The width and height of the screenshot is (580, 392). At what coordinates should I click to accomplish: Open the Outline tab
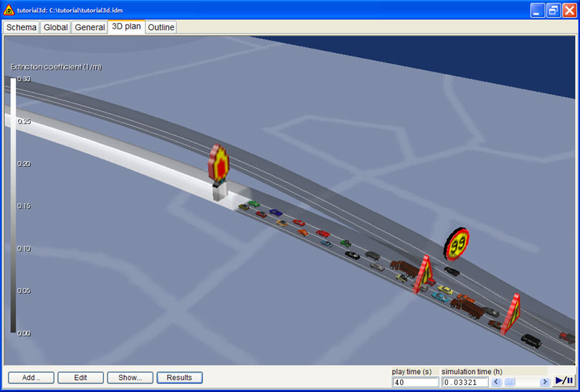pos(161,27)
